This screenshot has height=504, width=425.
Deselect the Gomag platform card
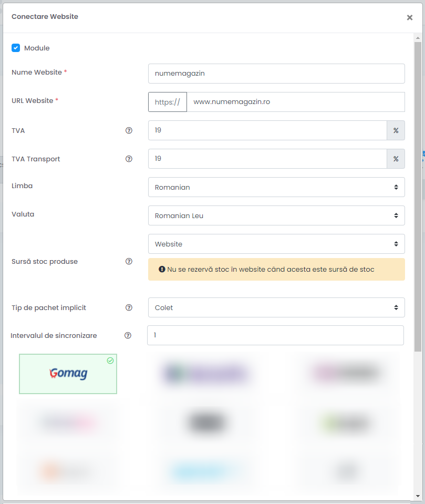click(68, 373)
